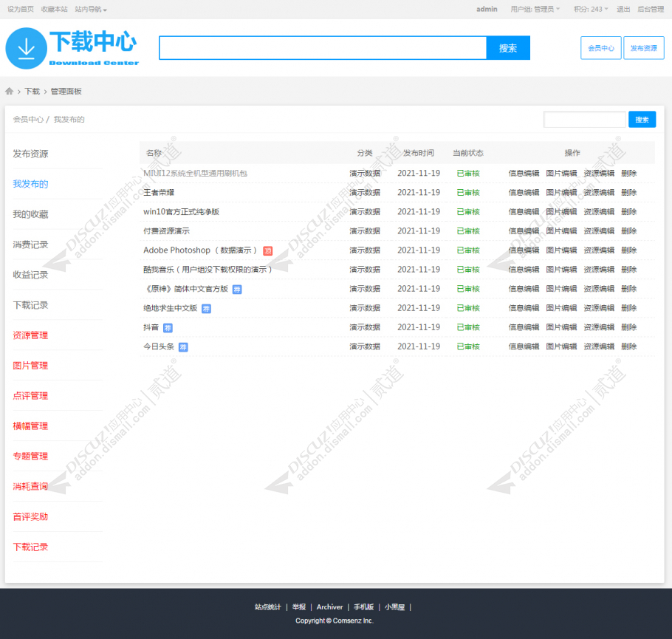This screenshot has width=672, height=639.
Task: Open gray 下载记录 sidebar item
Action: 30,305
